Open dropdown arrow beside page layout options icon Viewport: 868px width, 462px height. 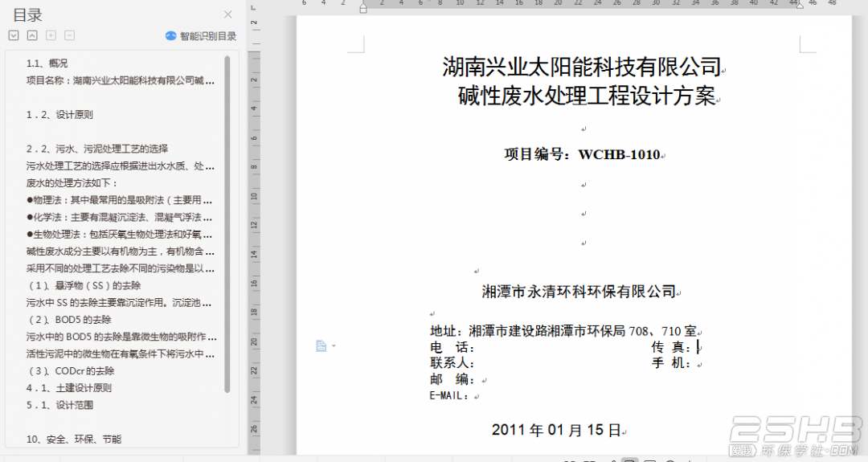click(334, 345)
